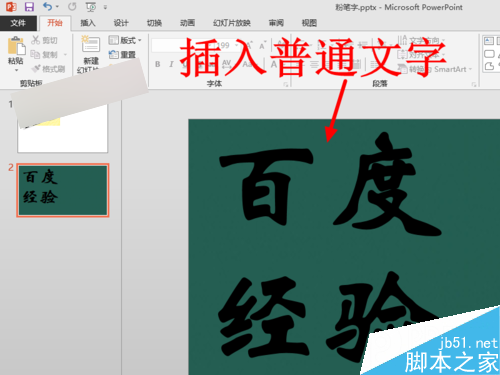Start slideshow from quick access toolbar icon
500x375 pixels.
pyautogui.click(x=91, y=7)
